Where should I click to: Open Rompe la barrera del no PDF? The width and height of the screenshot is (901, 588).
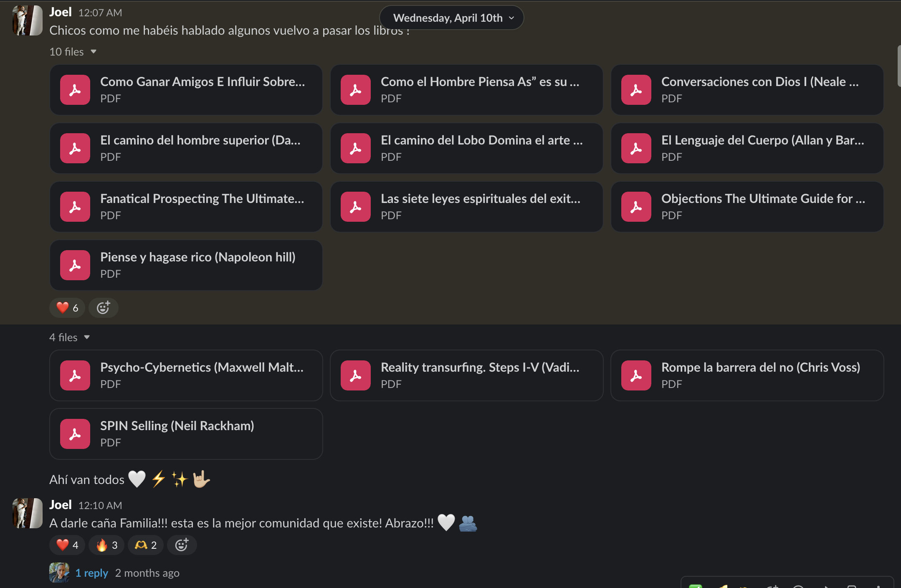[x=747, y=375]
